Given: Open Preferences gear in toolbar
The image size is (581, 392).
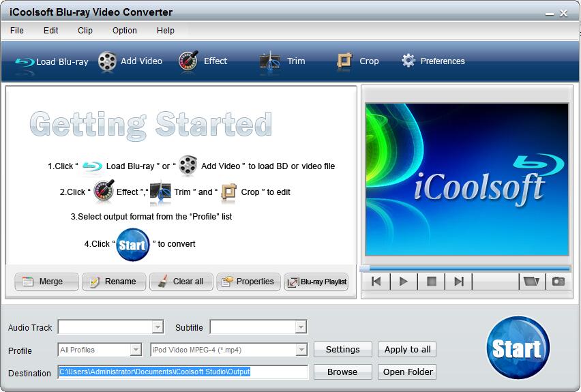Looking at the screenshot, I should click(x=433, y=61).
